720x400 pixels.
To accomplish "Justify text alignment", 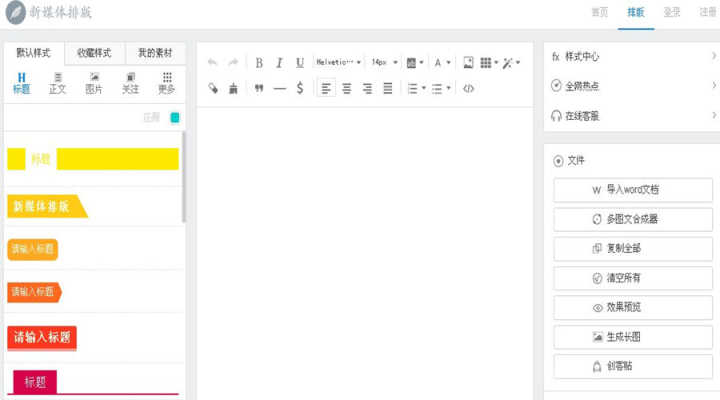I will [388, 88].
